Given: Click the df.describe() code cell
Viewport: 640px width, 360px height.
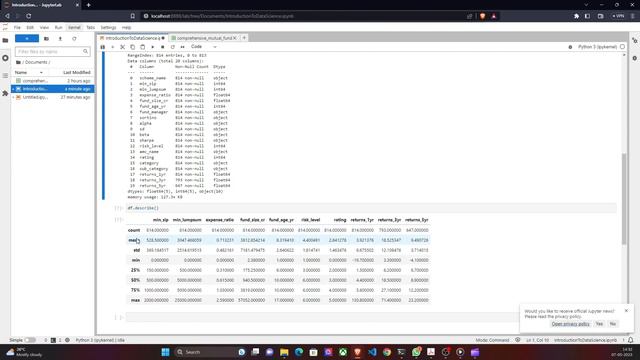Looking at the screenshot, I should pyautogui.click(x=371, y=208).
